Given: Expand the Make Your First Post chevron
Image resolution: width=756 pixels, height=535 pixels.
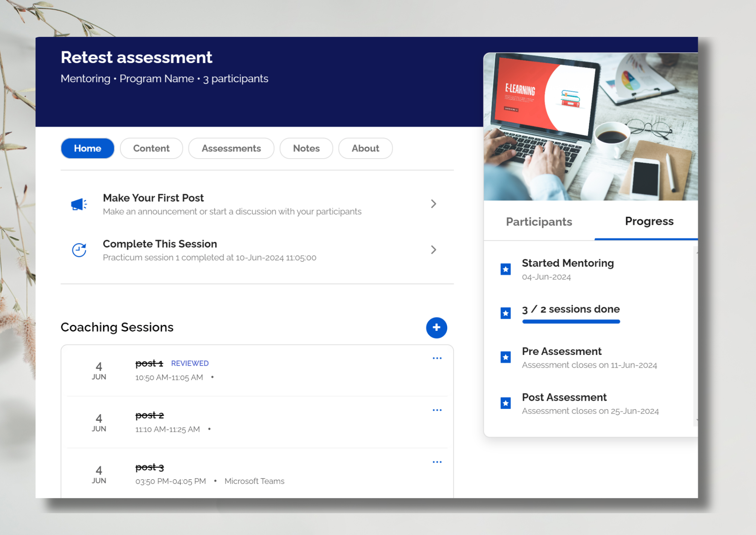Looking at the screenshot, I should (x=433, y=204).
